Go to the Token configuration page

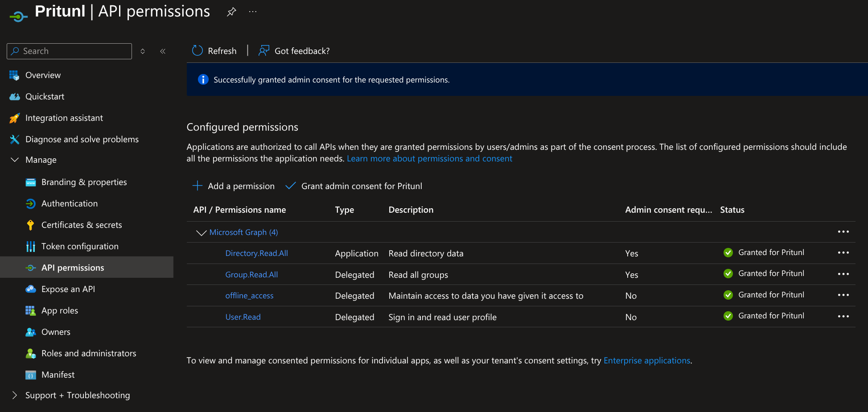coord(80,247)
